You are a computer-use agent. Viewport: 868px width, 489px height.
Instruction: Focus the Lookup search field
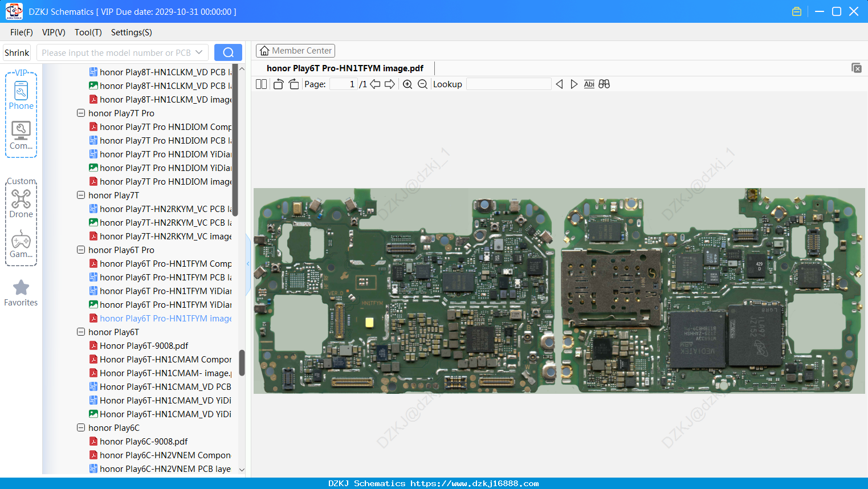(509, 84)
